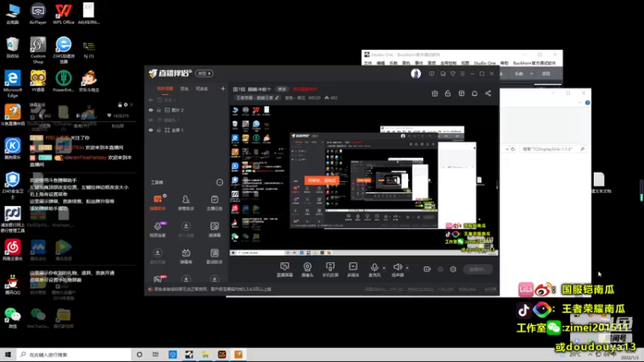Open the Studio One menu in menu bar
This screenshot has height=362, width=644.
pos(485,64)
